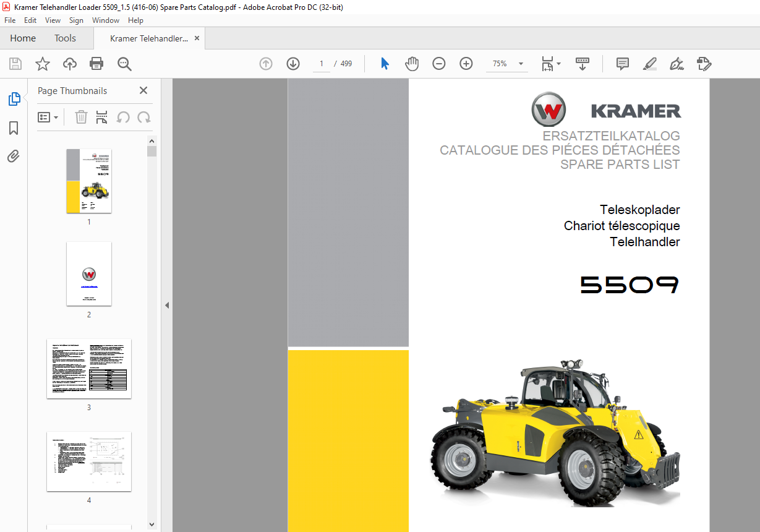This screenshot has width=760, height=532.
Task: Print the document with printer icon
Action: pos(96,64)
